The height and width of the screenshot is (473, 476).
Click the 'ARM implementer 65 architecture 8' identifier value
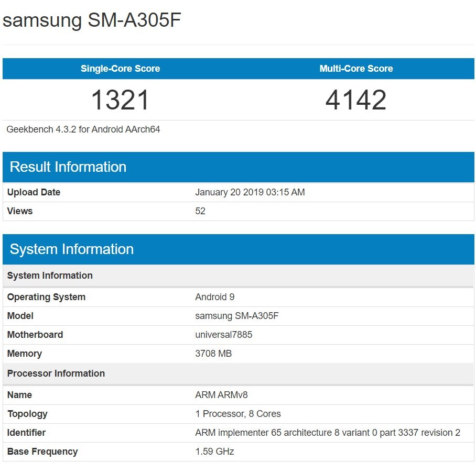328,433
